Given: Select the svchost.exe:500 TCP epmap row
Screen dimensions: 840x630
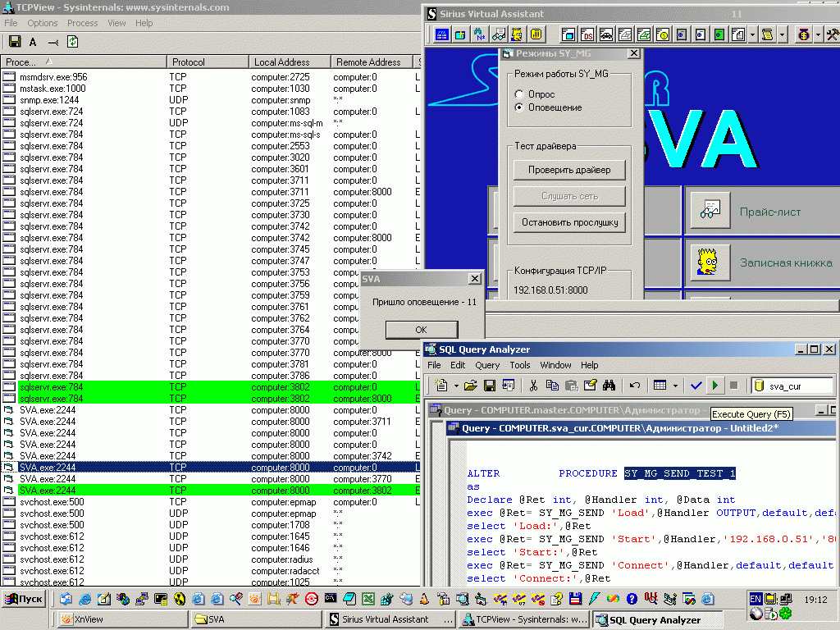Looking at the screenshot, I should pyautogui.click(x=211, y=502).
